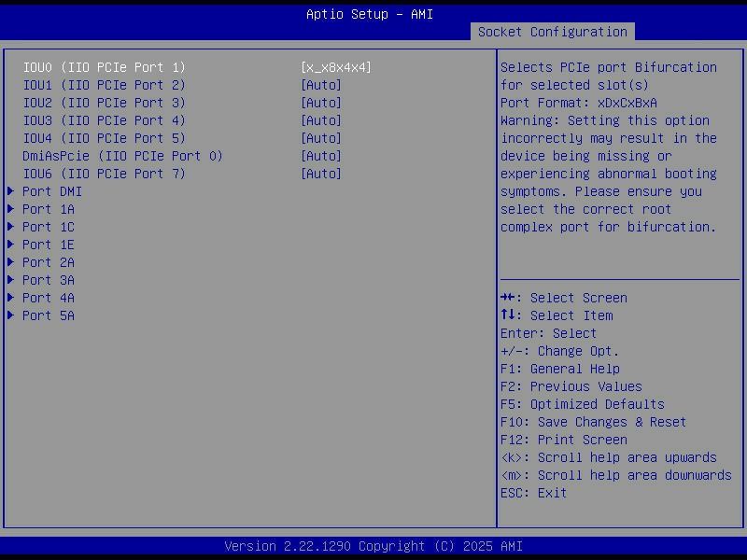Screen dimensions: 747x560
Task: Open IOU0 (IIO PCIe Port 1) bifurcation setting
Action: point(336,67)
